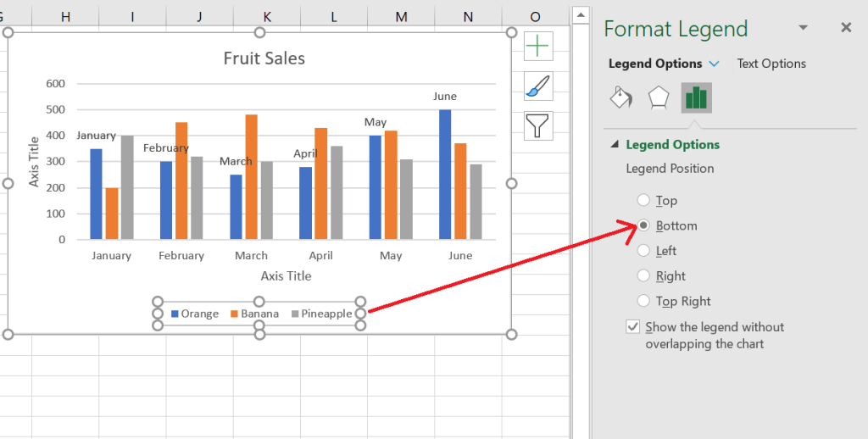Click the Legend Position label
This screenshot has height=439, width=868.
(670, 169)
